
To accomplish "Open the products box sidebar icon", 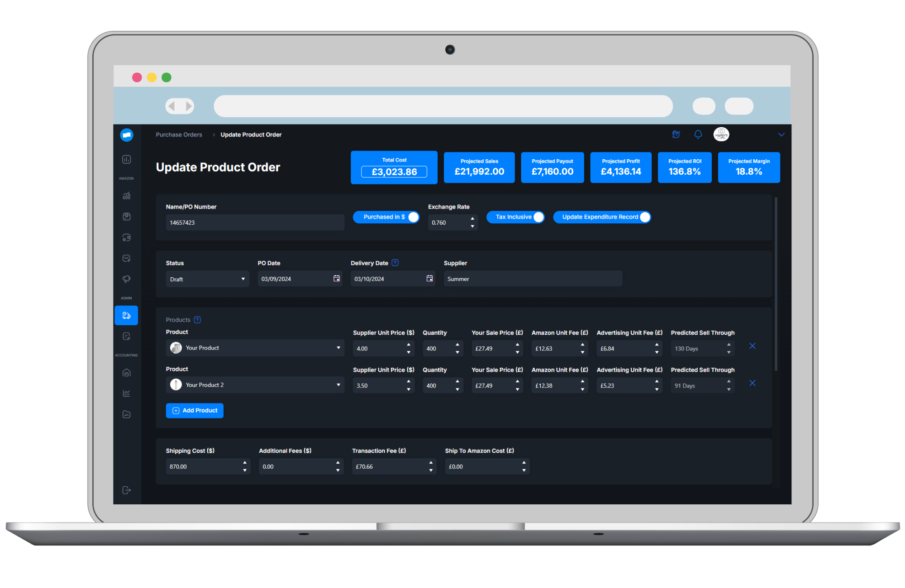I will 127,217.
